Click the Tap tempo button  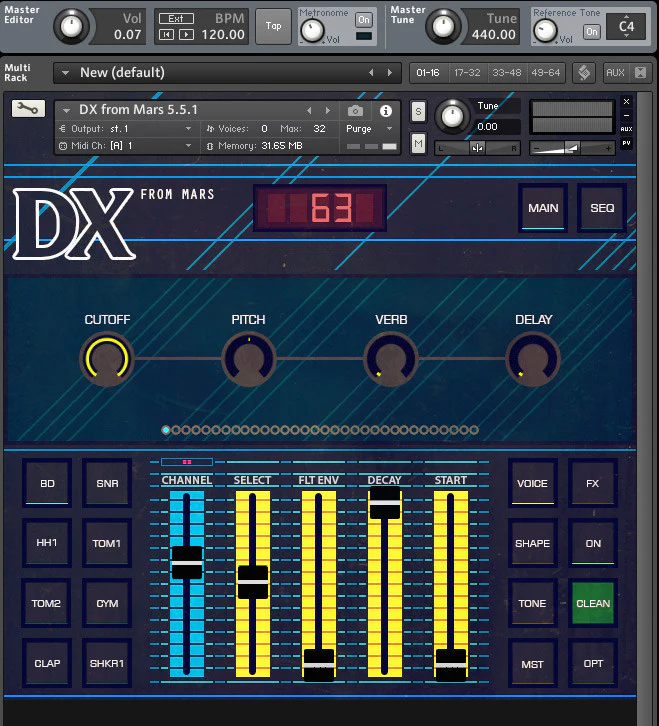(x=274, y=26)
